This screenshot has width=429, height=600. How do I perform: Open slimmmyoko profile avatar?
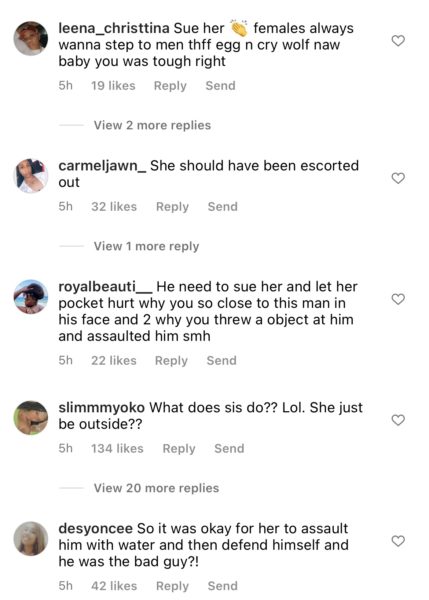[31, 417]
